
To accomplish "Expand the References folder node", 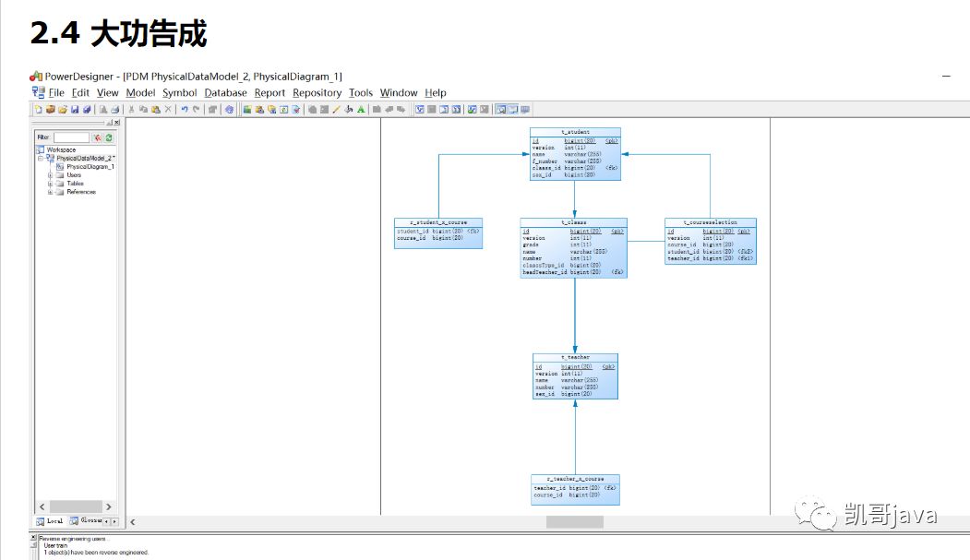I will 50,192.
